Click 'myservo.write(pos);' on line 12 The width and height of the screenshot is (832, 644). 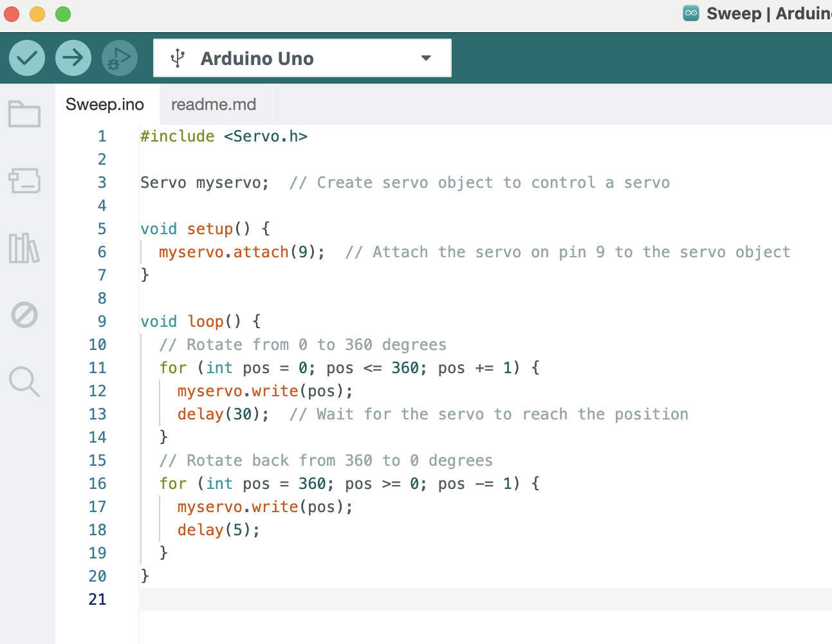(x=265, y=391)
